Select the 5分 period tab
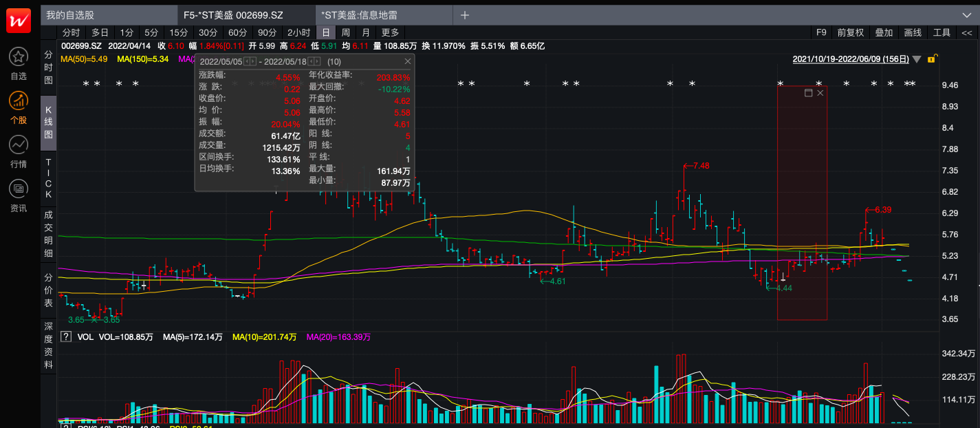 (151, 32)
